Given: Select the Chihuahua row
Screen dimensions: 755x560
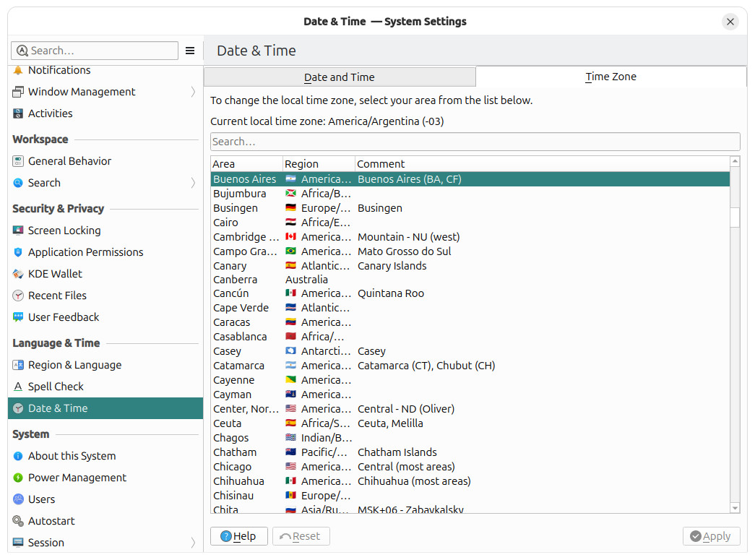Looking at the screenshot, I should (470, 481).
